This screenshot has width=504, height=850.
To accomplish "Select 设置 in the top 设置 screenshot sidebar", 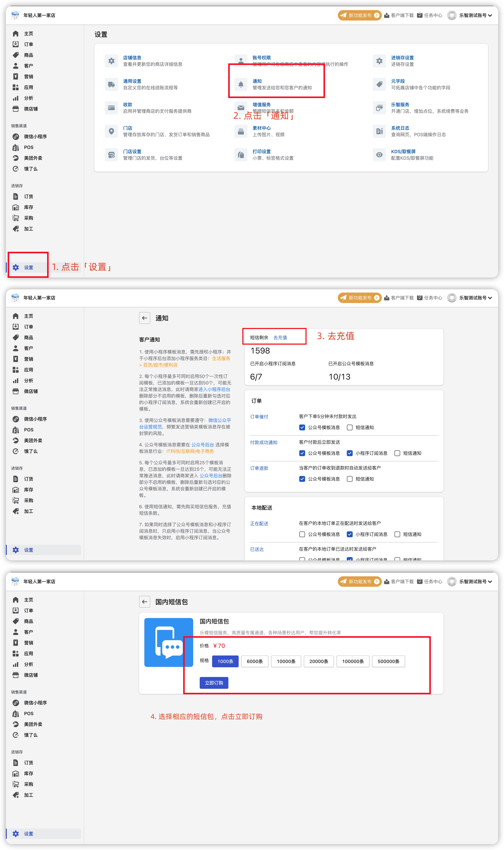I will pos(45,267).
